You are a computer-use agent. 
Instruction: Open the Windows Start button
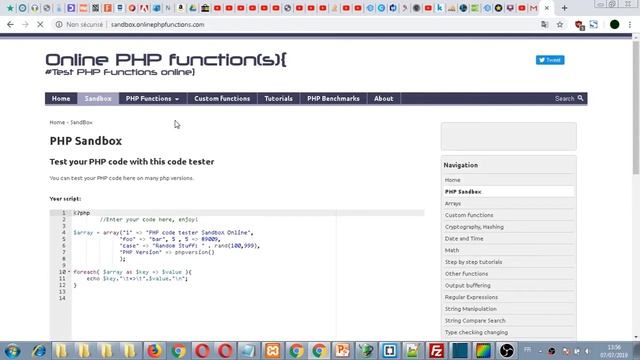point(13,351)
